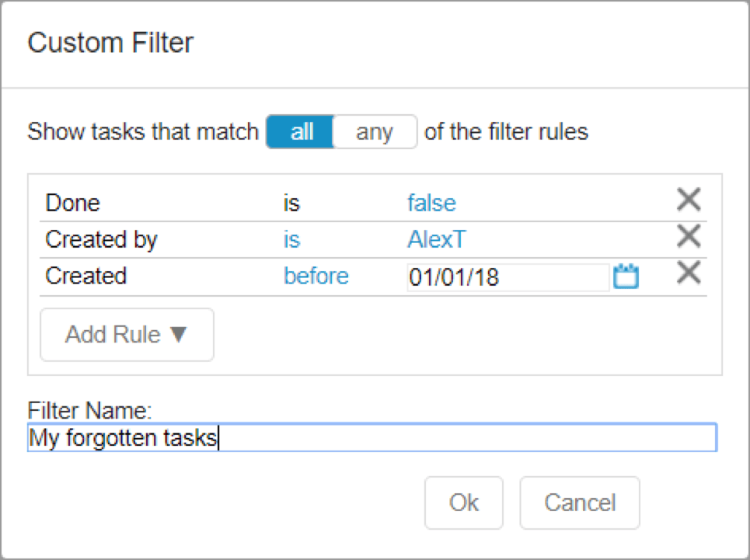Remove the Created before rule

tap(689, 273)
